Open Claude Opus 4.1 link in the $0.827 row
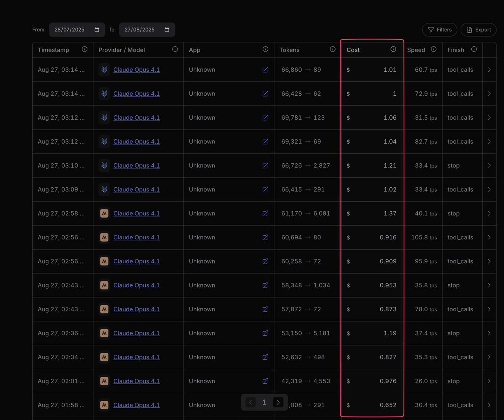504x420 pixels. (x=137, y=357)
